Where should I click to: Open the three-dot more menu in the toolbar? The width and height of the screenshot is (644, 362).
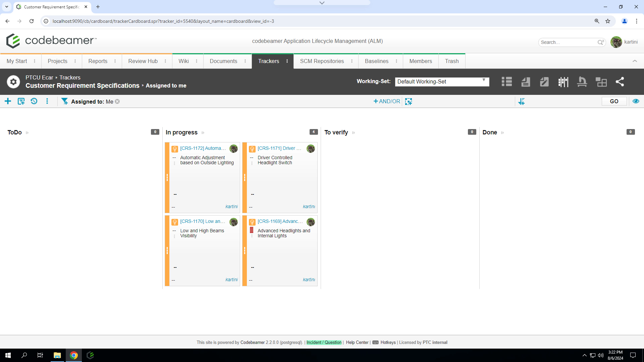coord(47,101)
